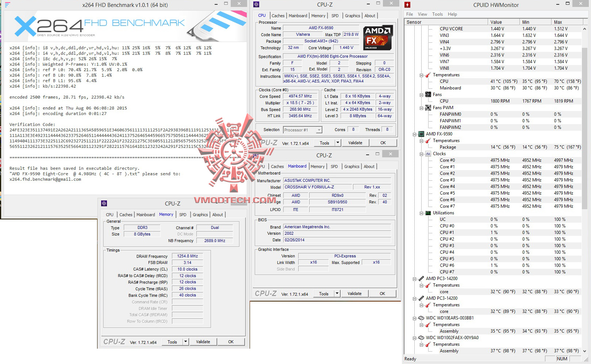Click Validate in the CPU-Z Mainboard window
The height and width of the screenshot is (364, 591).
pyautogui.click(x=354, y=294)
